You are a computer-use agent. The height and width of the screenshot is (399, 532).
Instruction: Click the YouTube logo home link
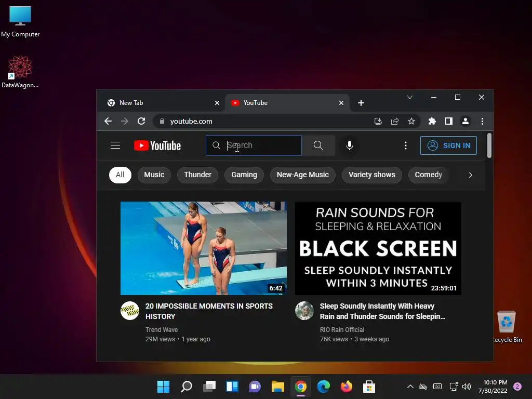click(157, 145)
